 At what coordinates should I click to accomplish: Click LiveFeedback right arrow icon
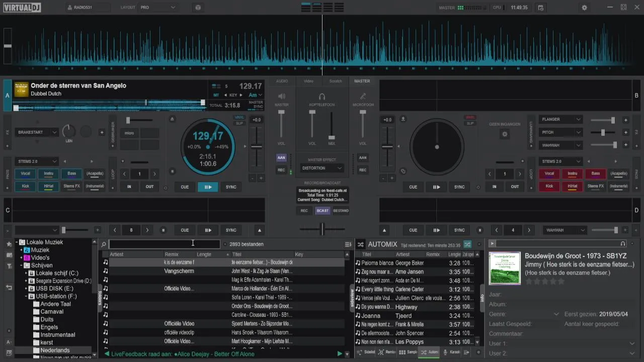340,354
